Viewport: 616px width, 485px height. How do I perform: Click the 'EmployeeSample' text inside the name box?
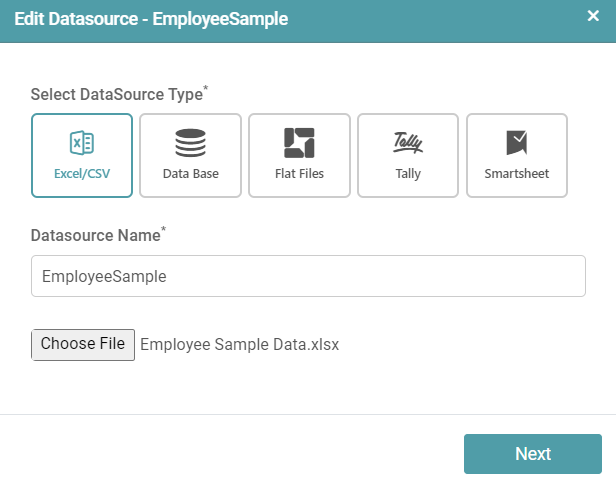[104, 276]
